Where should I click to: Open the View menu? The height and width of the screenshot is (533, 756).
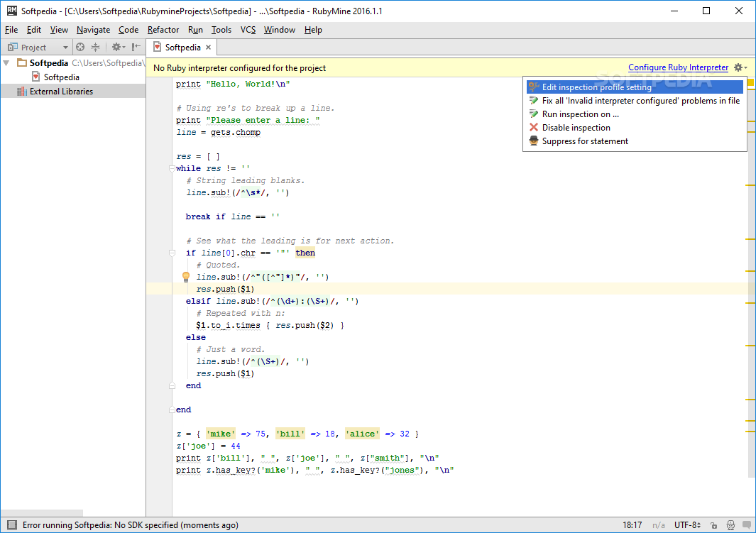(59, 30)
